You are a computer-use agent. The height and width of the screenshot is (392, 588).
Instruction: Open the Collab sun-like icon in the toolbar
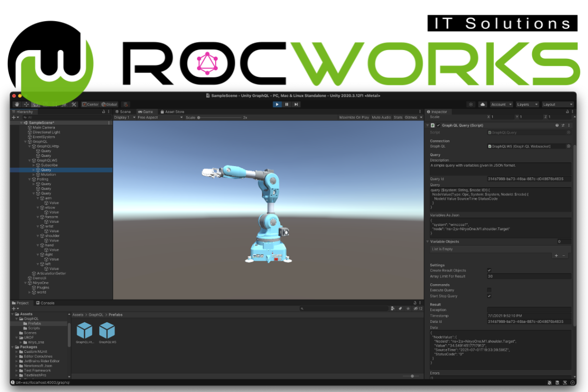point(471,104)
